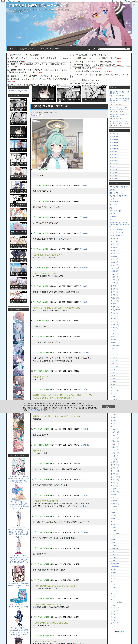Screen dimensions: 138x644
Task: Open category キャラ一覧 (1189)
Action: pos(116,235)
